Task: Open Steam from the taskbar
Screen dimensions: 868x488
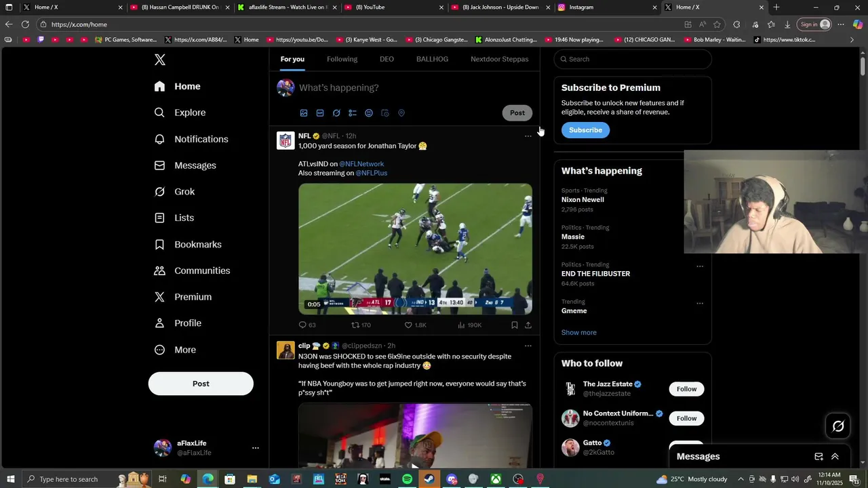Action: (429, 479)
